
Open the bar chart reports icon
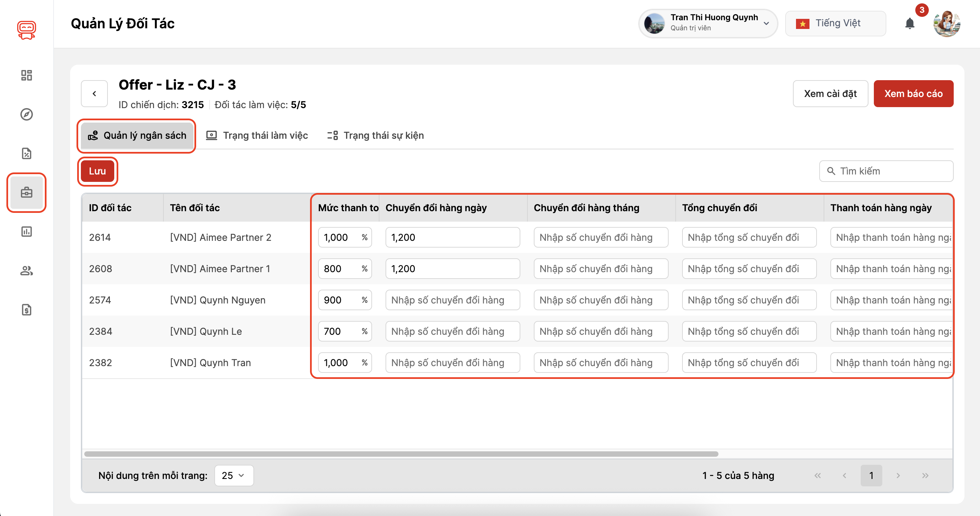point(26,232)
